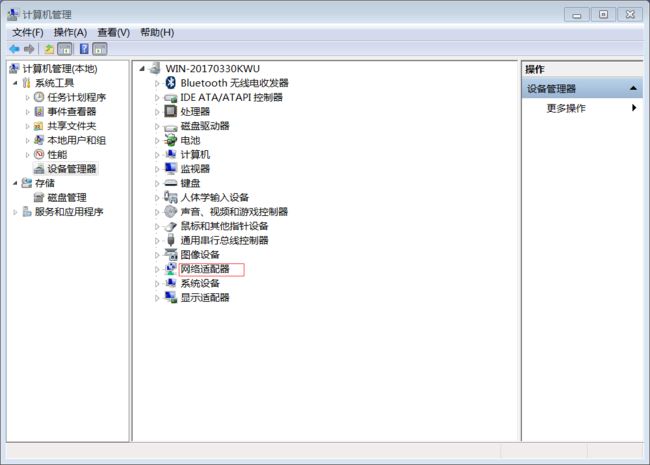Click the 监视器 monitor icon
Viewport: 650px width, 465px height.
point(170,169)
